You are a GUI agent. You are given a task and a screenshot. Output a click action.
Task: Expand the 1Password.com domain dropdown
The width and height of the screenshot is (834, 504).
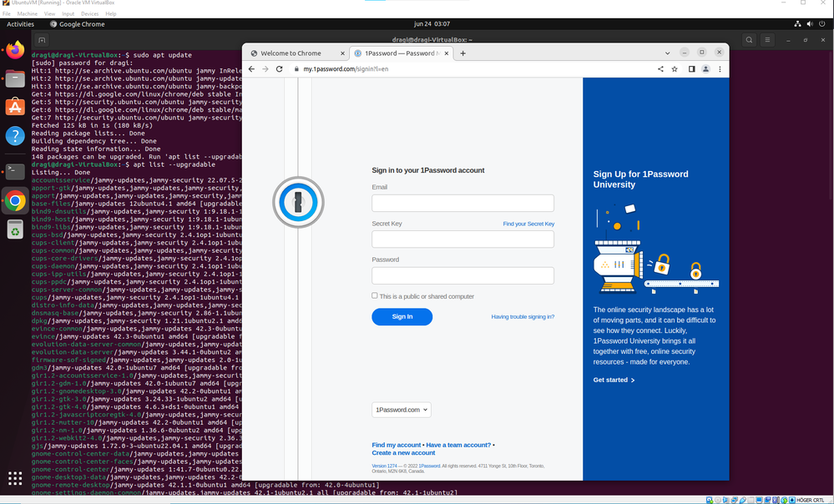click(x=401, y=410)
